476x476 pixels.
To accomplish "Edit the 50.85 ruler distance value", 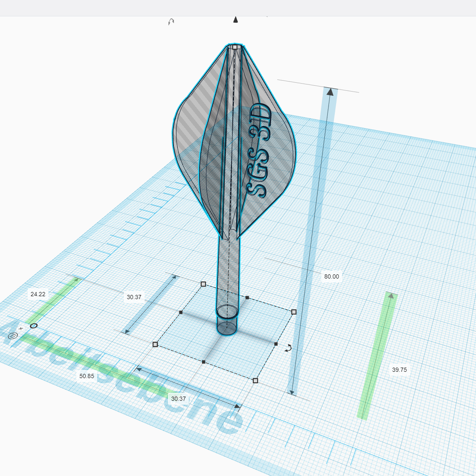I will 87,376.
